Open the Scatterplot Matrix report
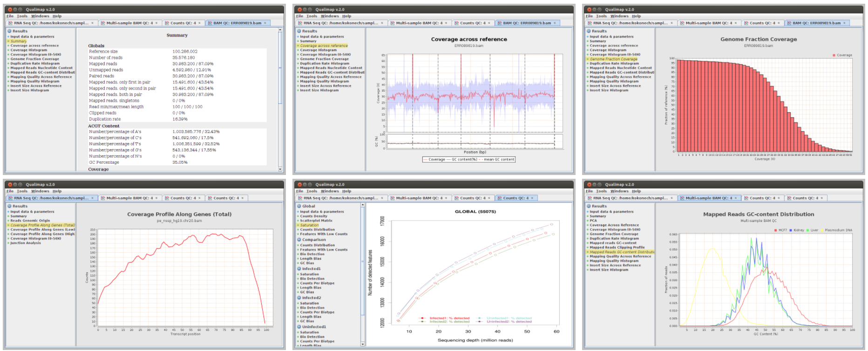 [316, 221]
